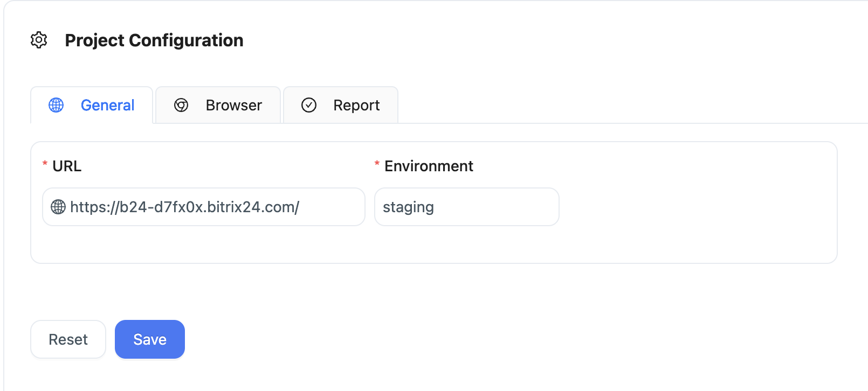The height and width of the screenshot is (391, 868).
Task: Focus the Environment input field
Action: click(x=467, y=207)
